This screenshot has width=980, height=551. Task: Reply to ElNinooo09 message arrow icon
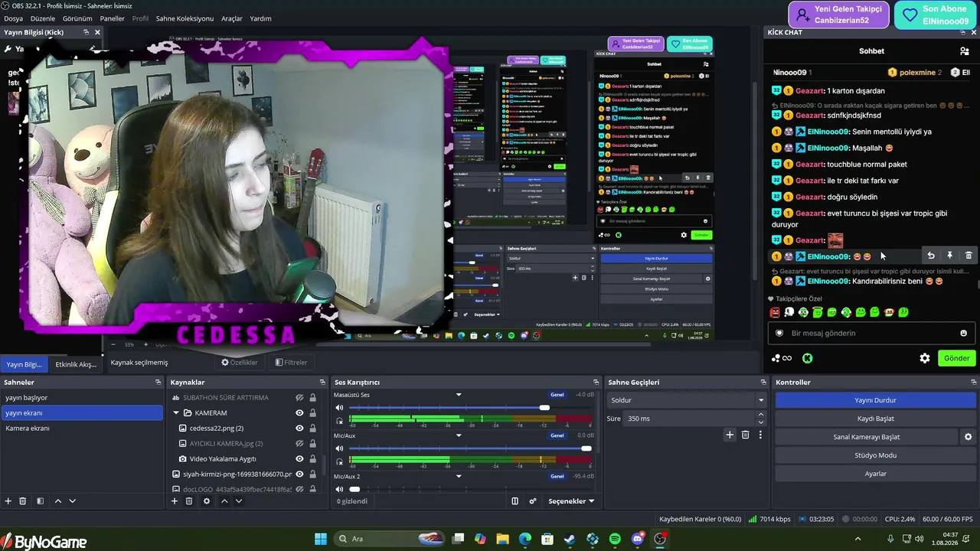[931, 256]
